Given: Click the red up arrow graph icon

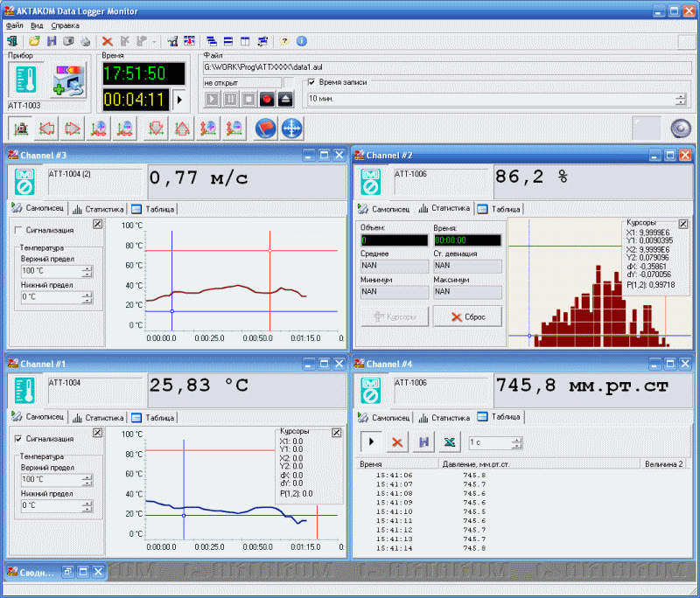Looking at the screenshot, I should tap(182, 129).
